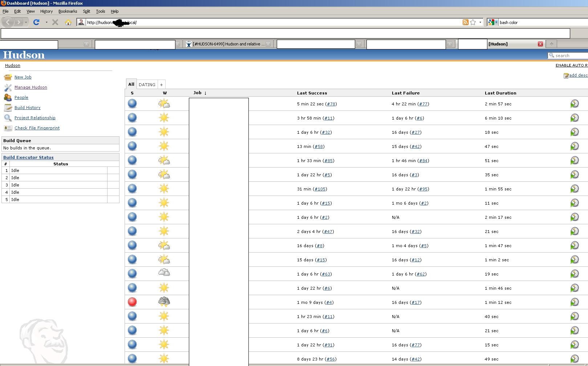Click the cloudy weather icon in #63 row
Image resolution: width=588 pixels, height=366 pixels.
point(164,273)
